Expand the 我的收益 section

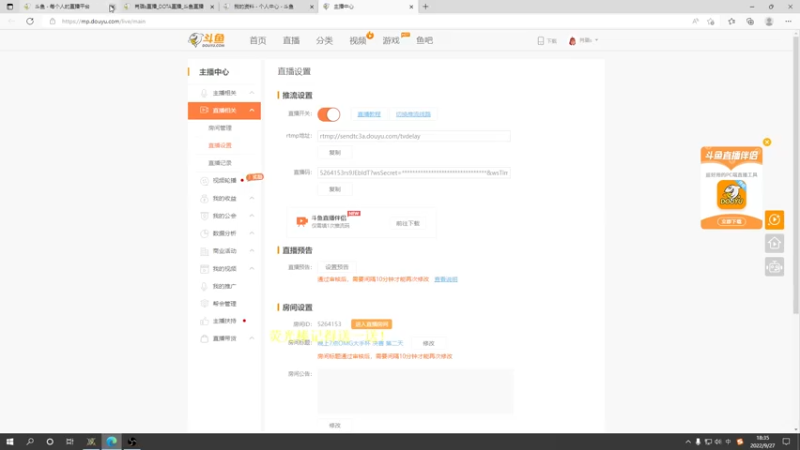(x=252, y=198)
